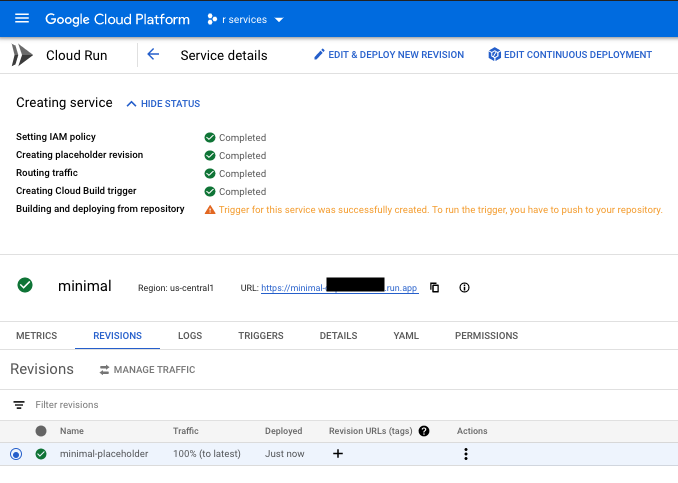Click the green check beside Setting IAM policy
The image size is (678, 483).
click(x=210, y=138)
